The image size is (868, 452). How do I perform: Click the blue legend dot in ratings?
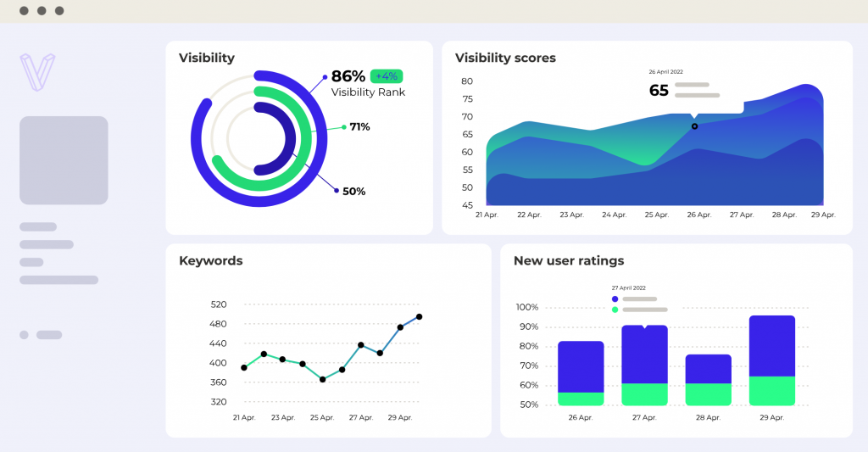point(615,299)
